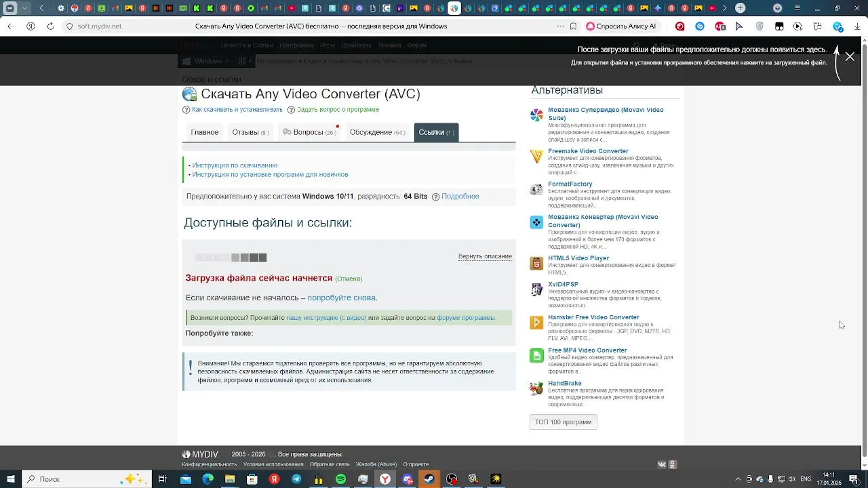Open the ABP adblock extension icon
Screen dimensions: 868x488
click(x=720, y=26)
